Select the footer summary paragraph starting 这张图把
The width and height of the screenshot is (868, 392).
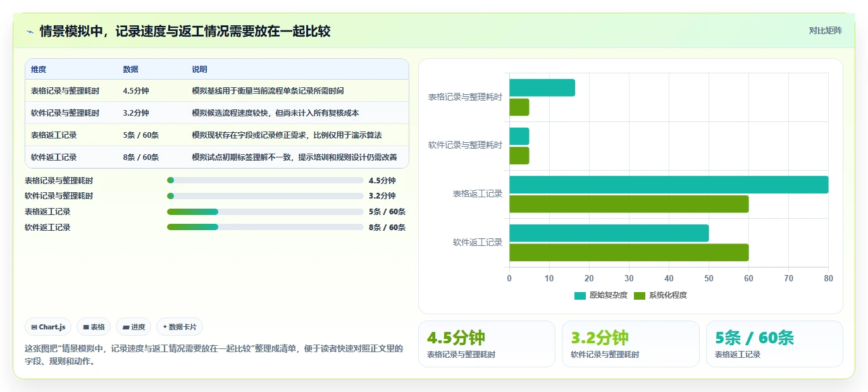(214, 355)
